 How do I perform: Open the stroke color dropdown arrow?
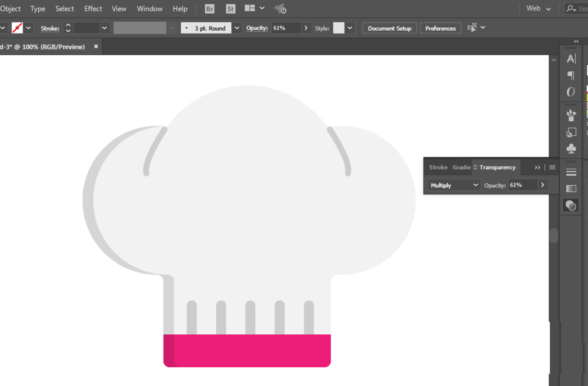coord(28,28)
